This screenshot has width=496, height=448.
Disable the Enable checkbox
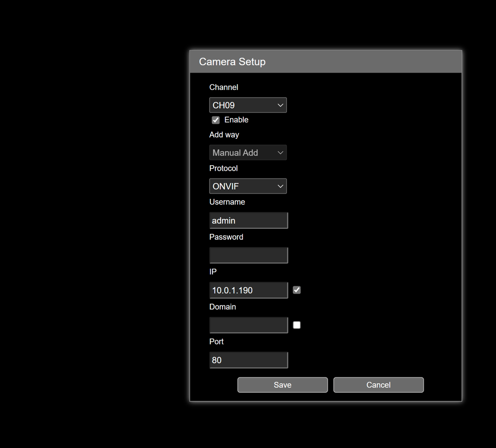click(x=215, y=120)
